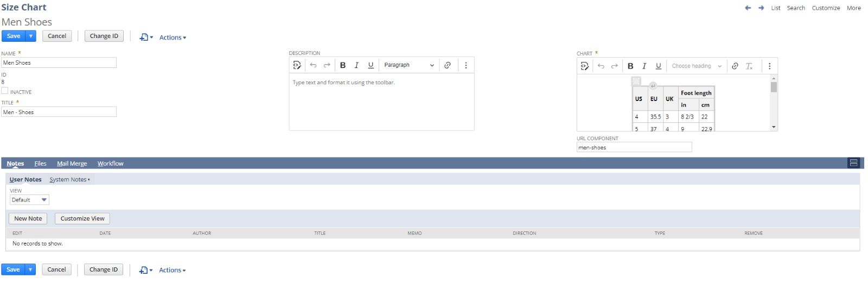
Task: Insert a link in the Description editor
Action: point(448,65)
